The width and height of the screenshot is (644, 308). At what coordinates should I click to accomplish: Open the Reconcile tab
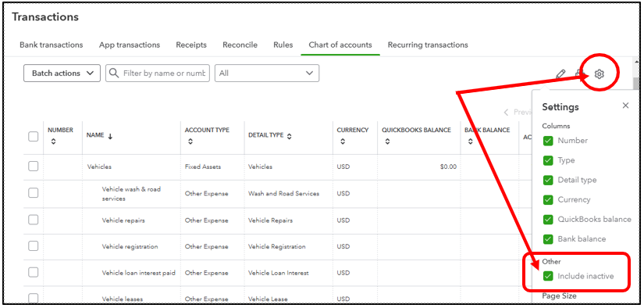[x=240, y=45]
